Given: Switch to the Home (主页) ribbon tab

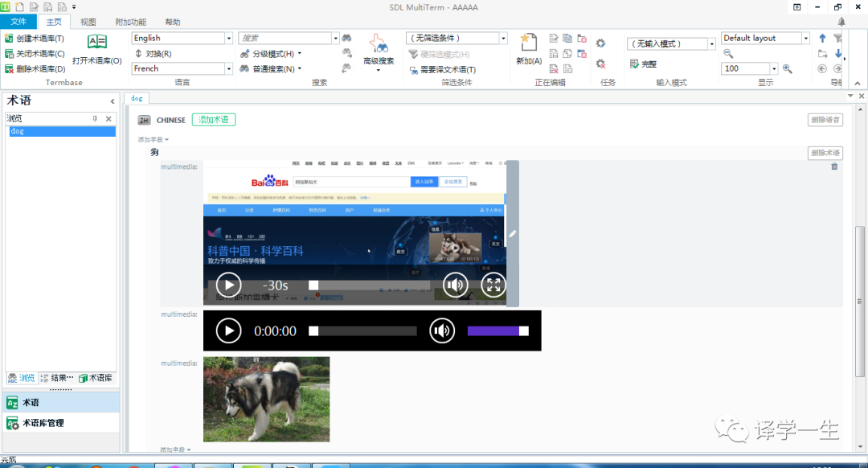Looking at the screenshot, I should click(x=54, y=23).
